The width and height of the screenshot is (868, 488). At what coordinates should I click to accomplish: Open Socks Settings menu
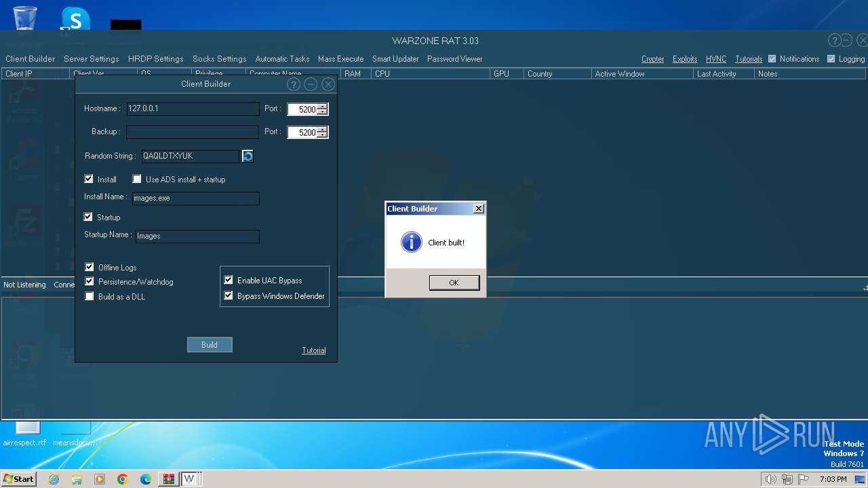coord(220,59)
